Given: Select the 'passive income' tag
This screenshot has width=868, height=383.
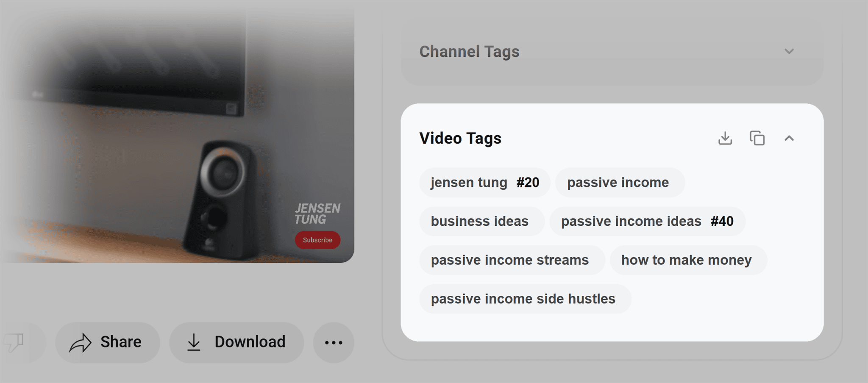Looking at the screenshot, I should pyautogui.click(x=620, y=183).
